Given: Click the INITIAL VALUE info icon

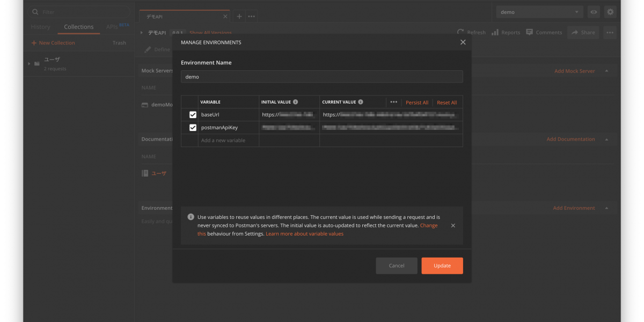Looking at the screenshot, I should (296, 102).
